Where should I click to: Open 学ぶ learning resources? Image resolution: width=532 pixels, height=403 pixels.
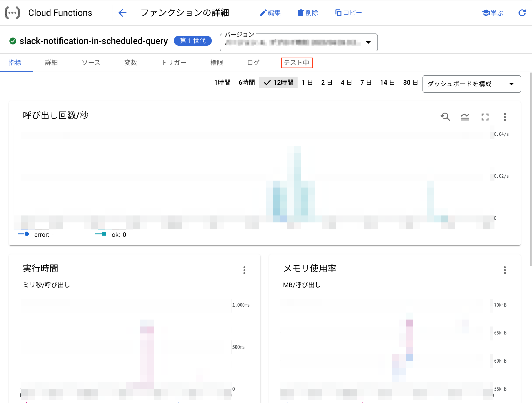(x=493, y=12)
